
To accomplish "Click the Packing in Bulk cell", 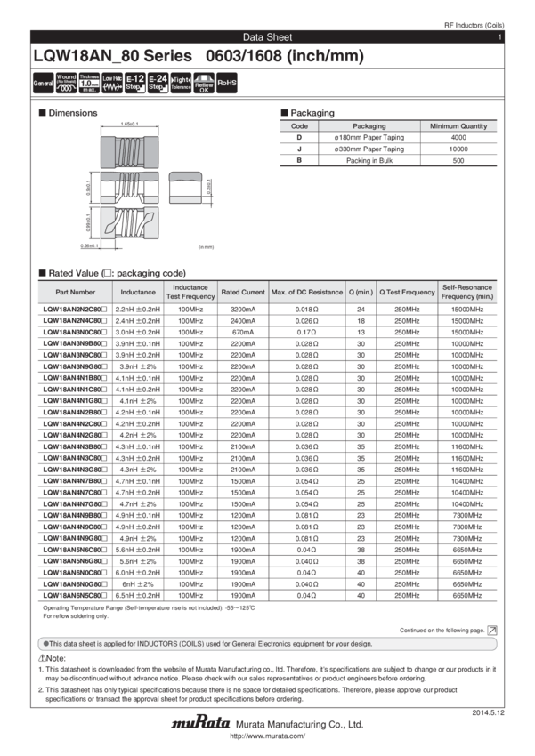I will (x=369, y=161).
